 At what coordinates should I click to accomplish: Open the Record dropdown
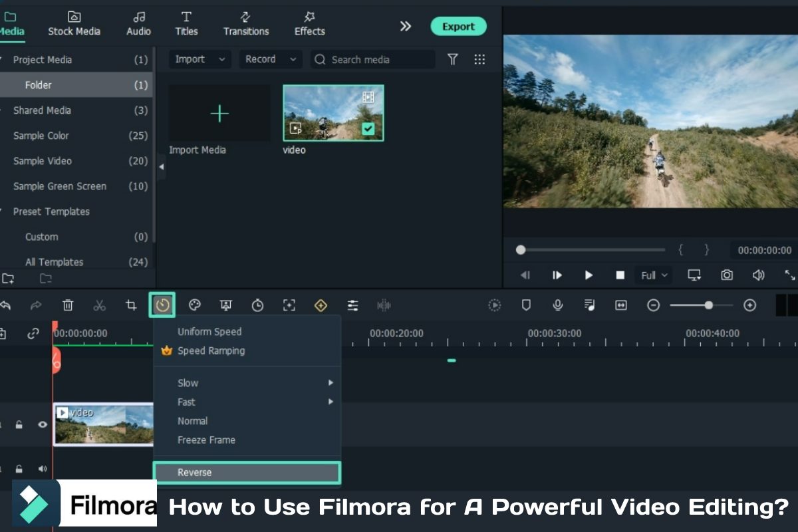coord(271,59)
